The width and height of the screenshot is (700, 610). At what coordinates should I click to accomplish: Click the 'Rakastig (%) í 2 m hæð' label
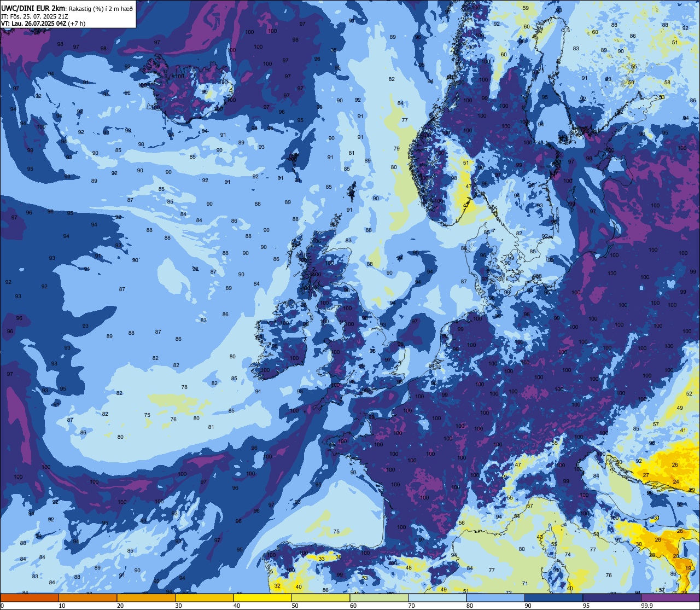pyautogui.click(x=101, y=8)
